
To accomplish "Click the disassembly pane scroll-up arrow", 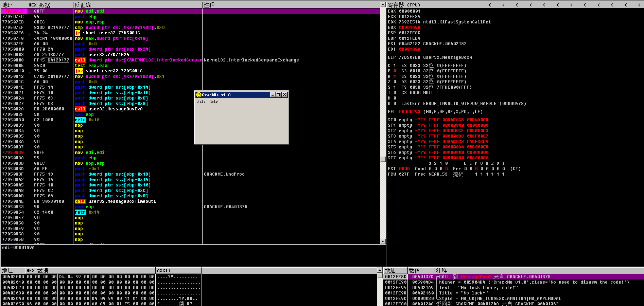I will click(x=383, y=4).
